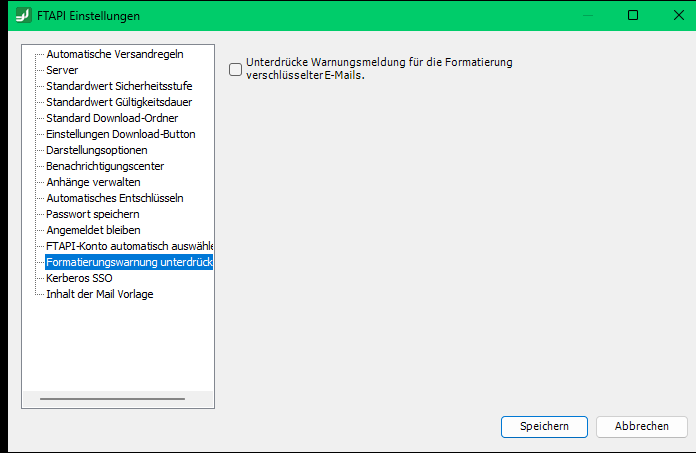Image resolution: width=696 pixels, height=453 pixels.
Task: Open Kerberos SSO settings
Action: [x=79, y=278]
